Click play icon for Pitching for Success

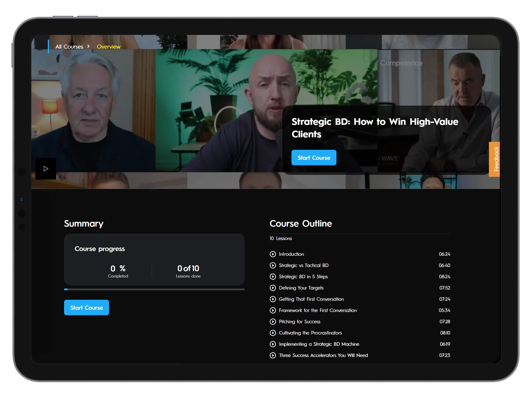pos(273,322)
